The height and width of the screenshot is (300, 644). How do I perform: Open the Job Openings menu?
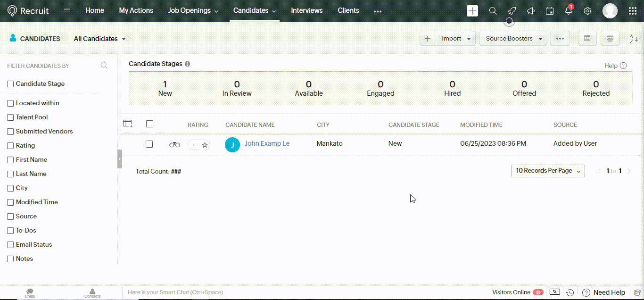click(x=193, y=10)
